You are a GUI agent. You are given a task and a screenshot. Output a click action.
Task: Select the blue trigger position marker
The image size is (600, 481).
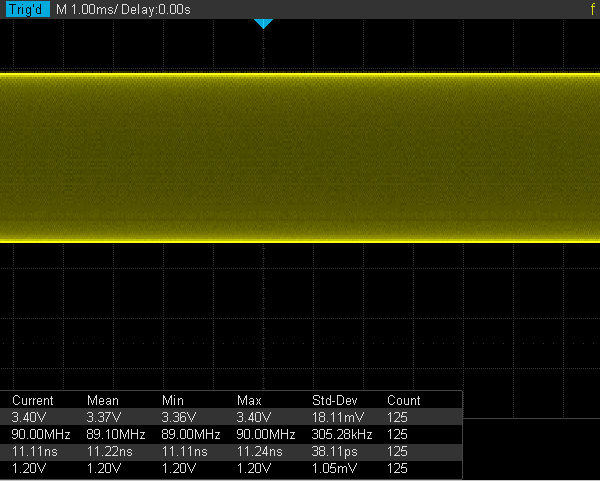pos(263,23)
